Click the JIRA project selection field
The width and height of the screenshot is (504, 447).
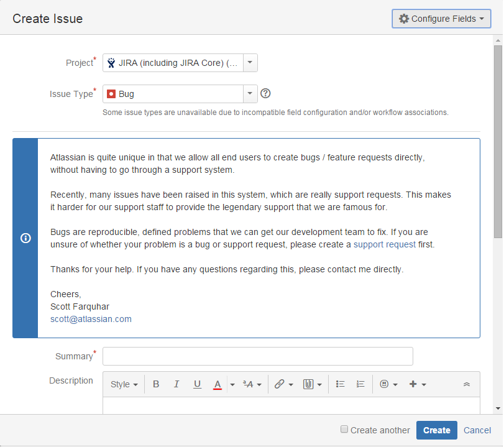point(173,63)
